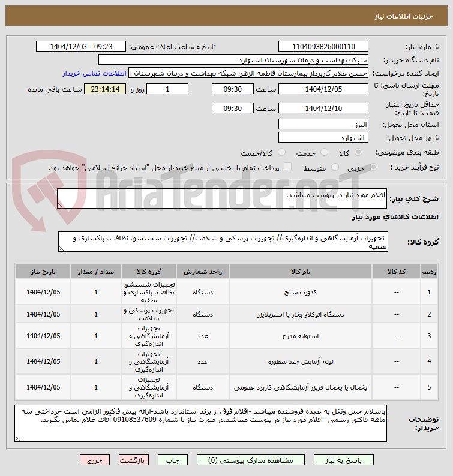Click the یخچال فریزر آزمایشگاهی item name
The height and width of the screenshot is (476, 453).
(301, 388)
